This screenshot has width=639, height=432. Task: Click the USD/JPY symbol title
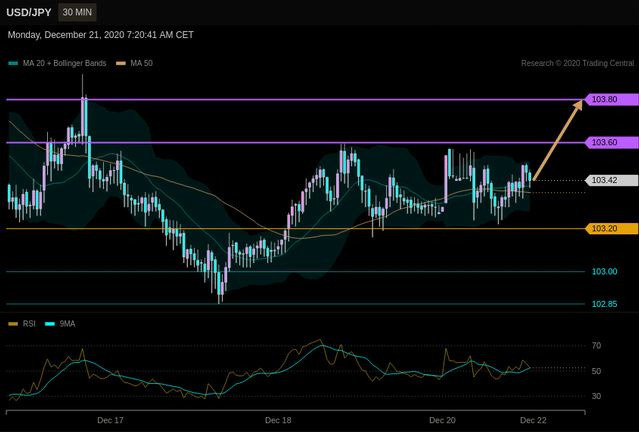[x=29, y=12]
